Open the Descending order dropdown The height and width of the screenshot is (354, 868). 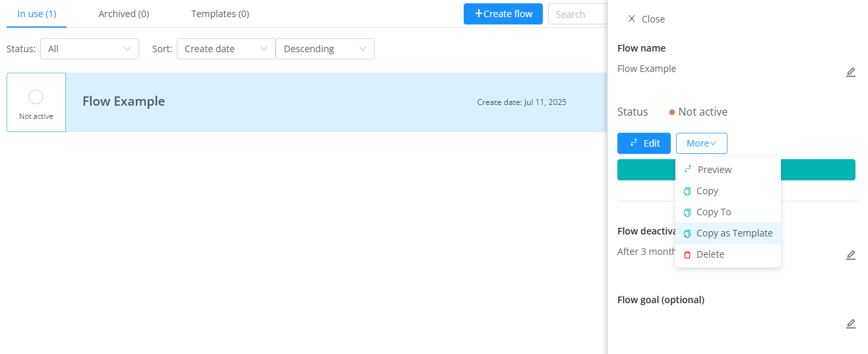325,49
